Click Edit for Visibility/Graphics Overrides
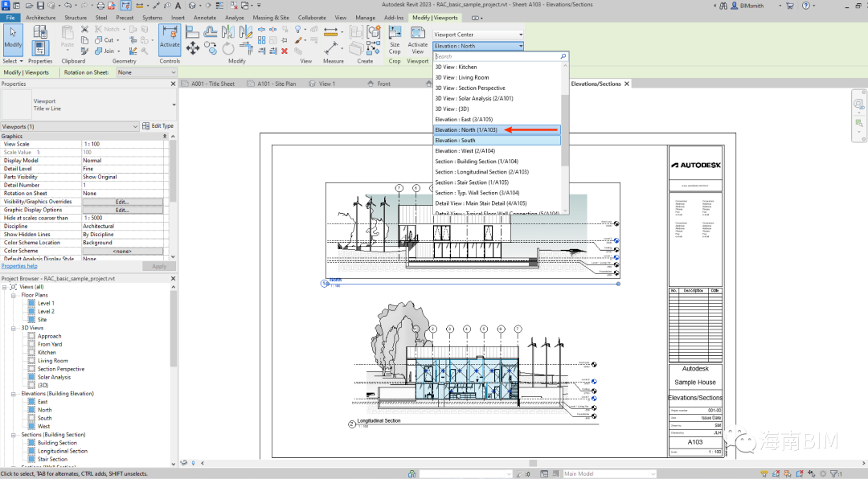This screenshot has width=868, height=479. click(x=122, y=202)
